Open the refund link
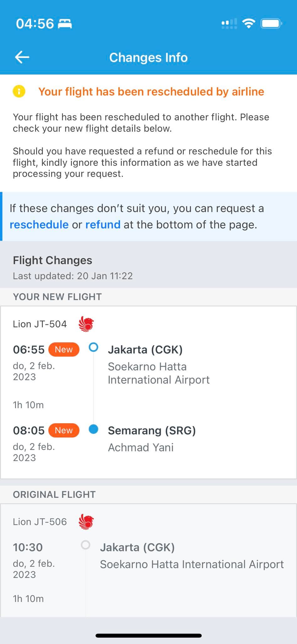 pyautogui.click(x=103, y=225)
